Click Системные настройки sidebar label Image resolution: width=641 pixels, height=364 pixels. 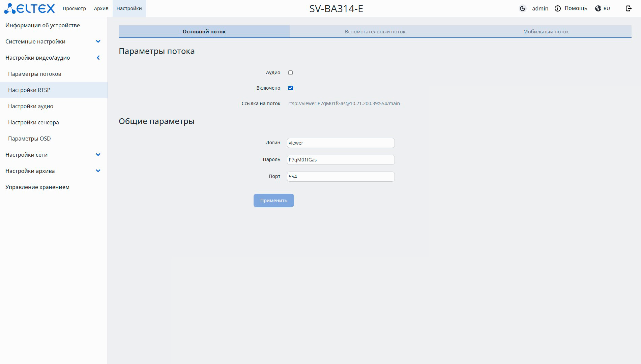click(35, 41)
